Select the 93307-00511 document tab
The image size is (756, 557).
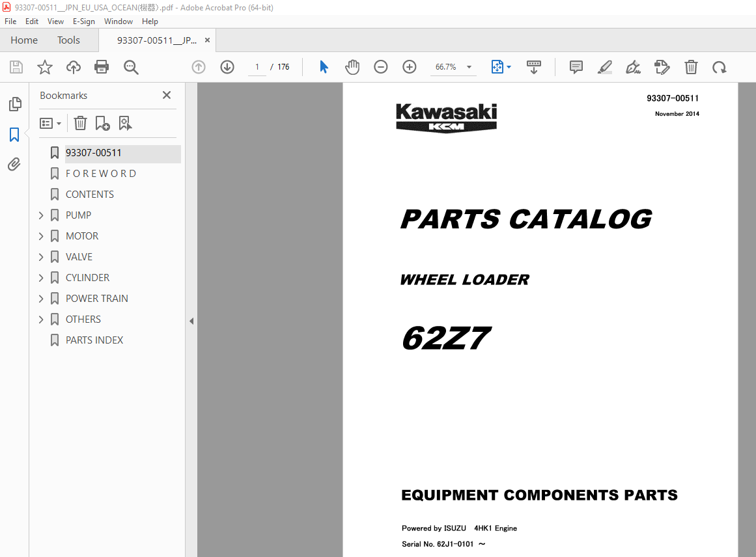[x=157, y=40]
